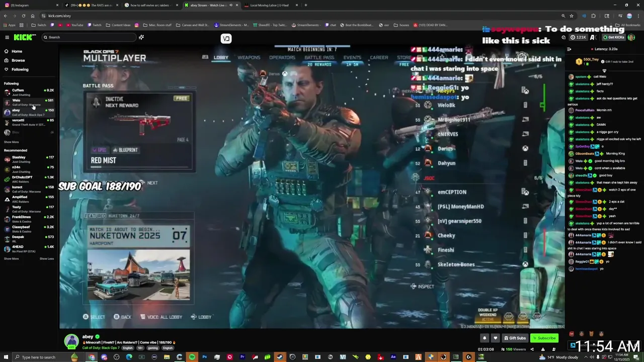Open Steam from taskbar

click(x=280, y=357)
